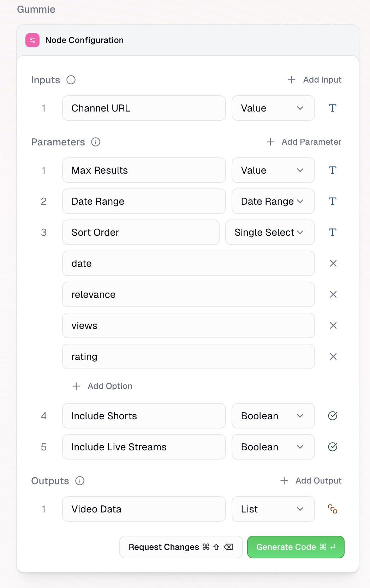Click Add Option under the sort options

point(102,386)
